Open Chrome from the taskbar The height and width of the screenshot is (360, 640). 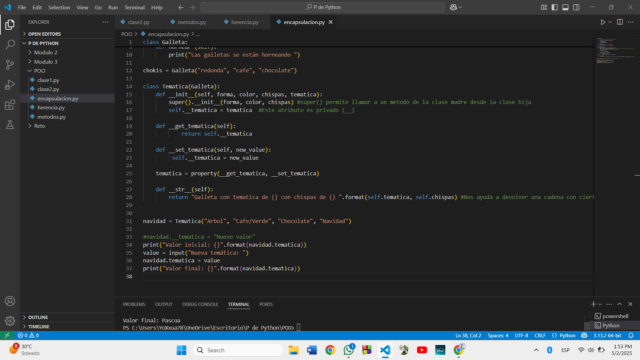coord(330,350)
